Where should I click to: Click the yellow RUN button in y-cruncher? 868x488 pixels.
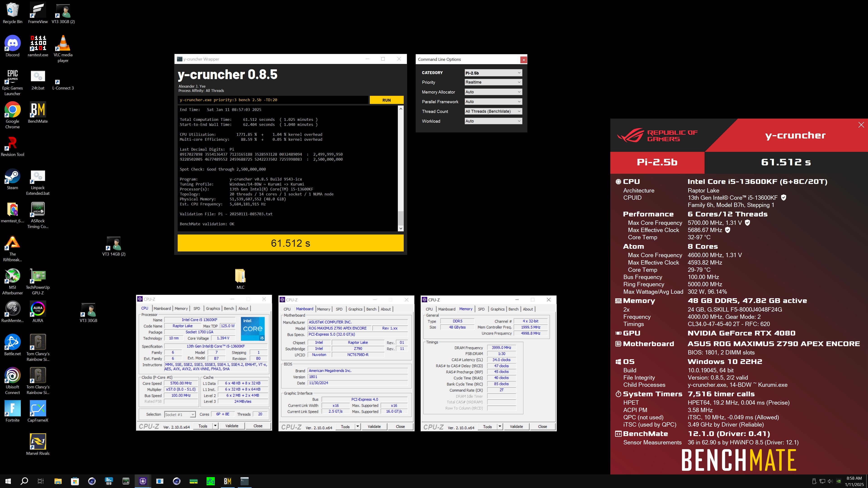387,100
